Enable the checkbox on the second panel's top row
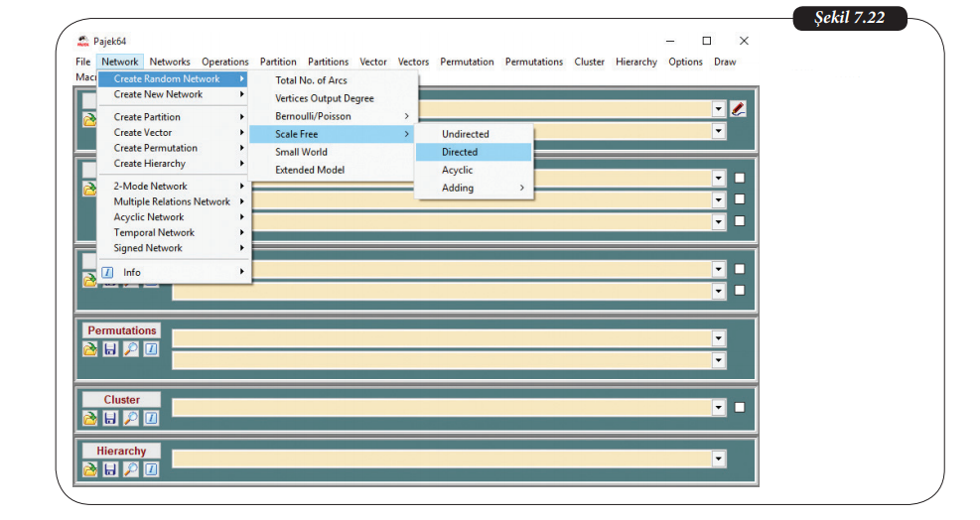This screenshot has height=520, width=980. click(x=739, y=178)
